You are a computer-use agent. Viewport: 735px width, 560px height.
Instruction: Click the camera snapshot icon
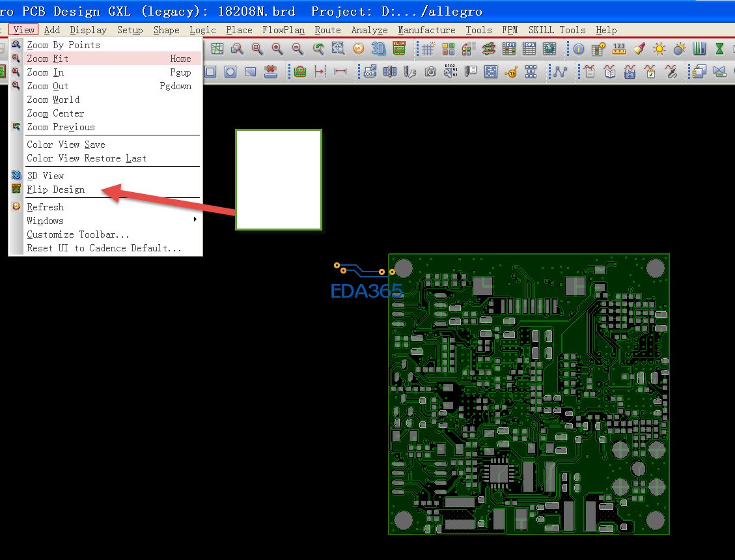[430, 72]
